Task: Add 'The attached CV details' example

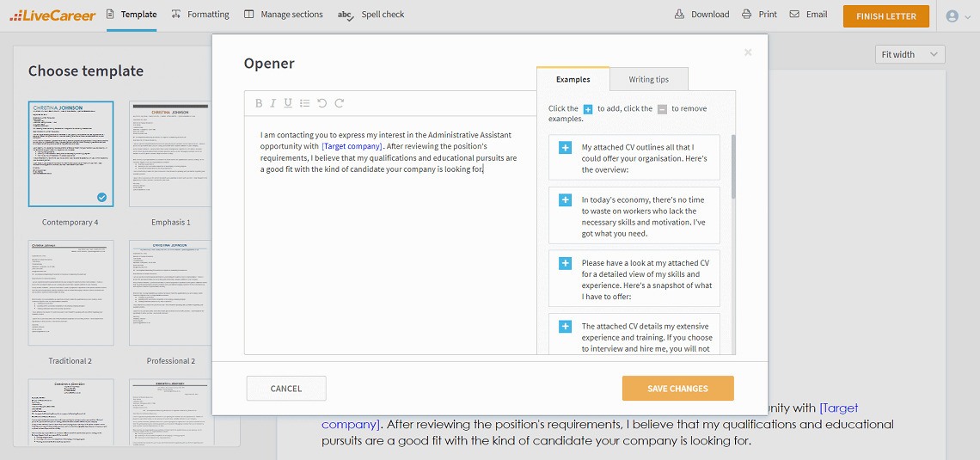Action: [565, 327]
